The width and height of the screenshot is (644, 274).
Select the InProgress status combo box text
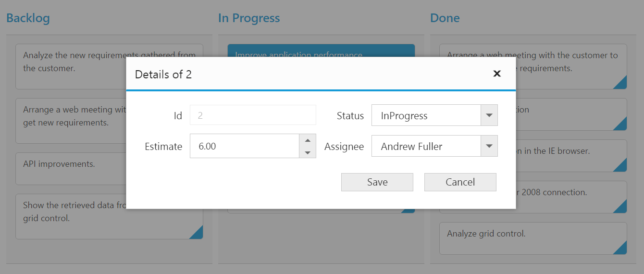click(426, 115)
